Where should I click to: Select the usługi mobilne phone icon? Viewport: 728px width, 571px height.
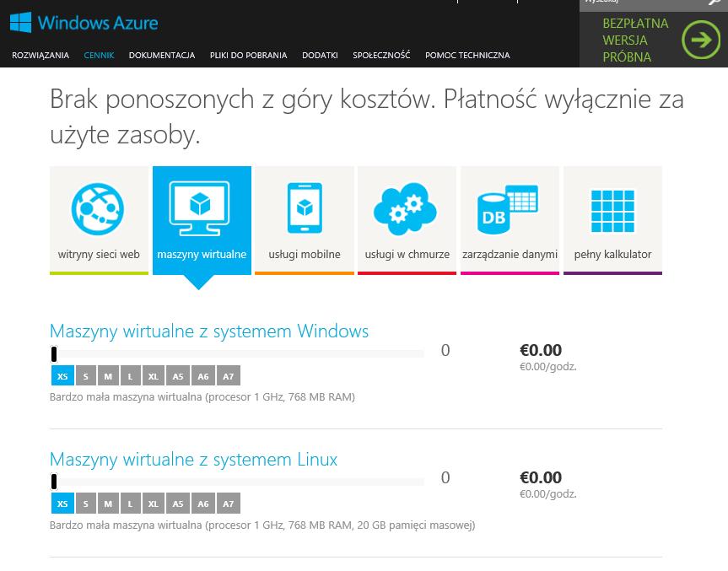coord(305,208)
